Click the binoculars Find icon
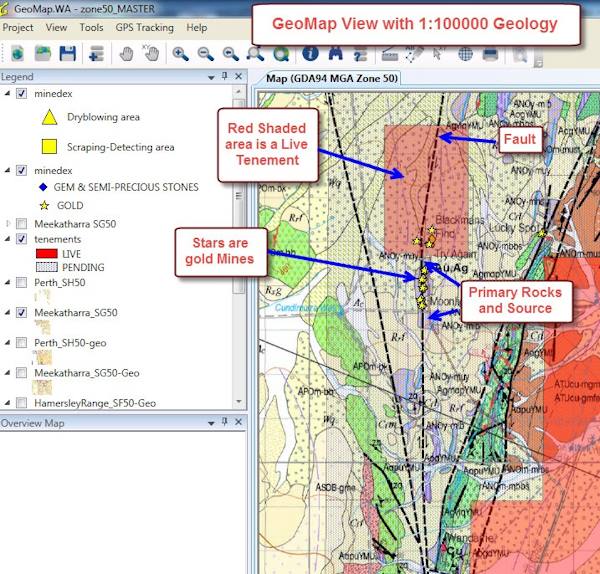Image resolution: width=600 pixels, height=574 pixels. tap(335, 53)
